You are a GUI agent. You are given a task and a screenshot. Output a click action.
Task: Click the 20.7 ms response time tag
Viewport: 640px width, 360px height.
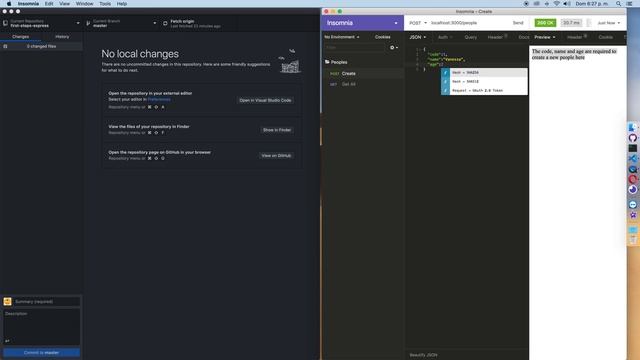(571, 23)
